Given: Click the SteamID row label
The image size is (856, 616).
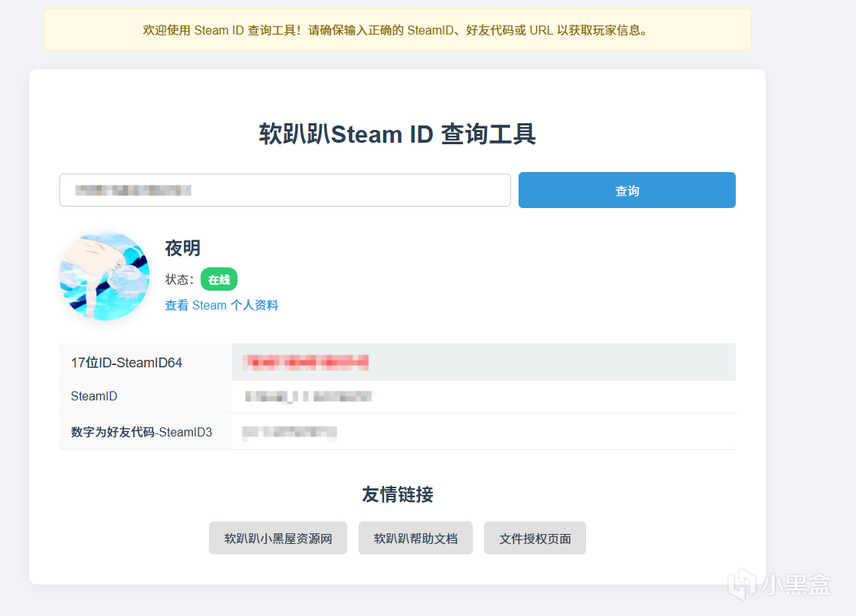Looking at the screenshot, I should 94,396.
